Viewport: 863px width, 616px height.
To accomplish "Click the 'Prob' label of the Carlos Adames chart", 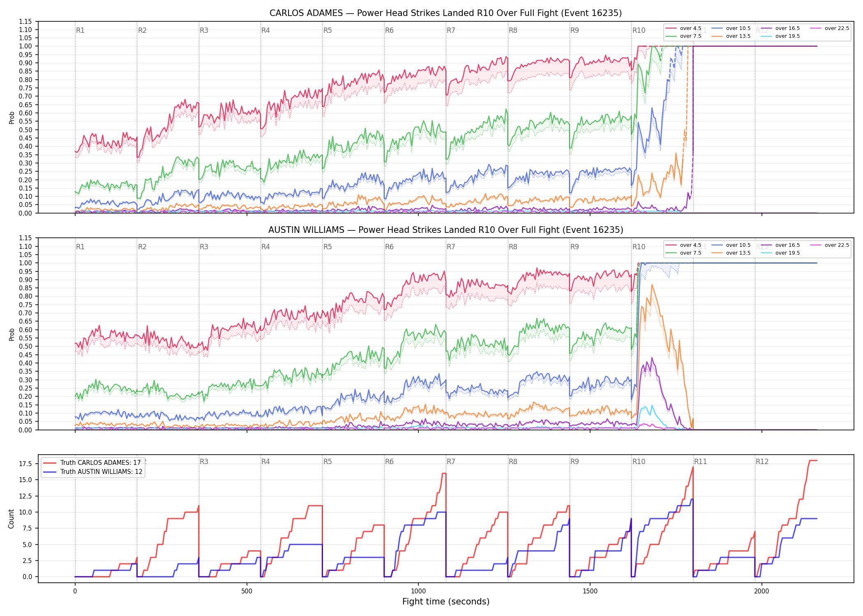I will (x=12, y=117).
